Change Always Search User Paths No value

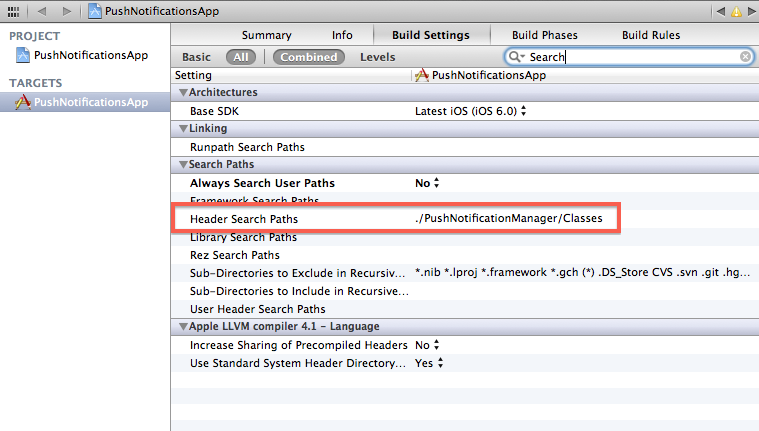(x=427, y=183)
